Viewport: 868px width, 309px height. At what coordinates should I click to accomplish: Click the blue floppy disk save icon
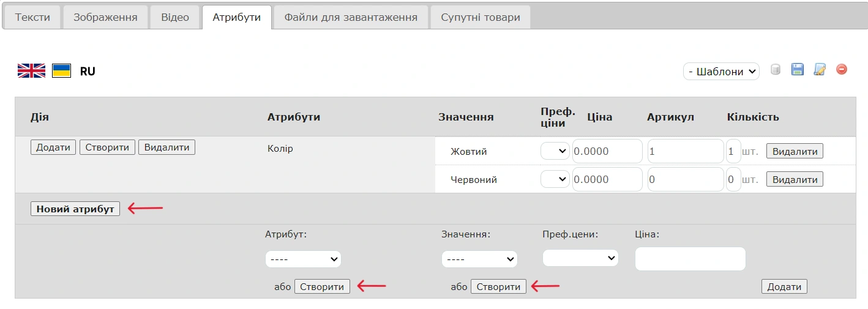point(798,70)
